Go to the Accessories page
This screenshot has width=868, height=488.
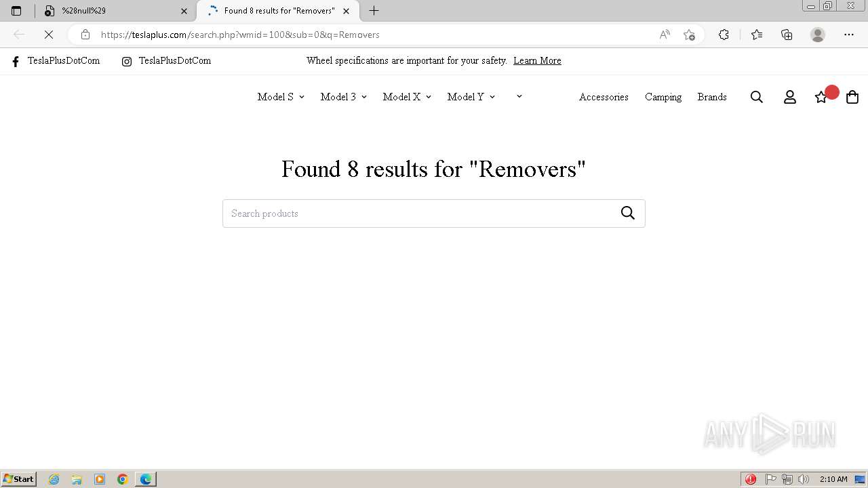pos(604,97)
